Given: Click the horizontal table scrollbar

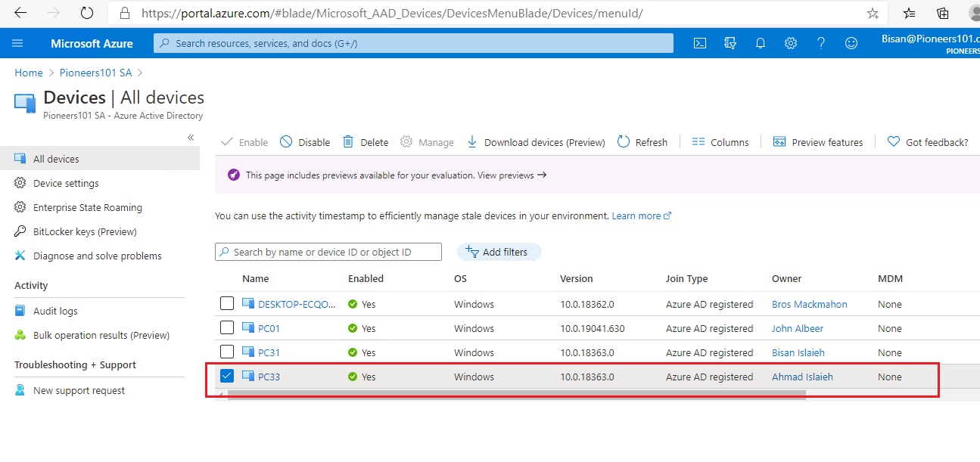Looking at the screenshot, I should 516,394.
